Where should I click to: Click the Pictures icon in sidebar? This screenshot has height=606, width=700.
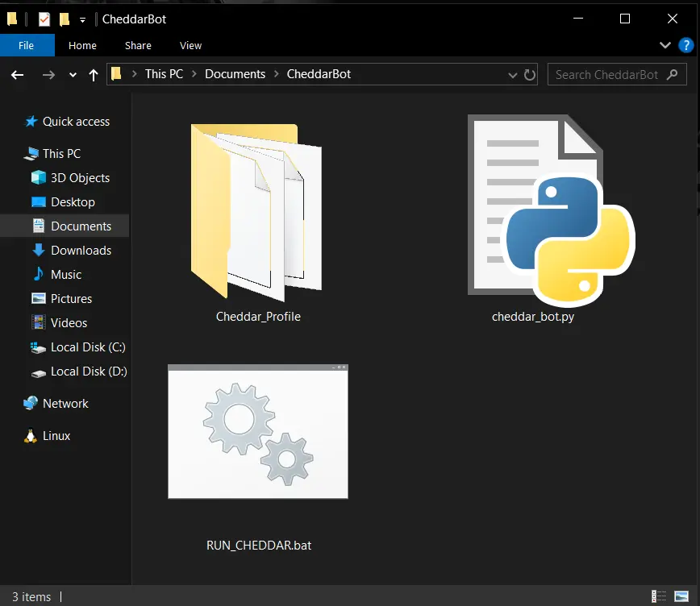coord(39,298)
